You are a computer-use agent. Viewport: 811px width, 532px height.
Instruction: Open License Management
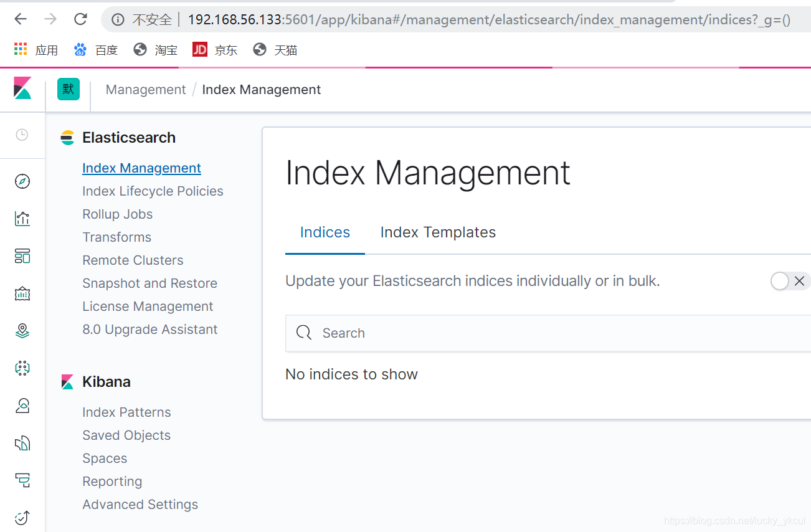(x=148, y=306)
